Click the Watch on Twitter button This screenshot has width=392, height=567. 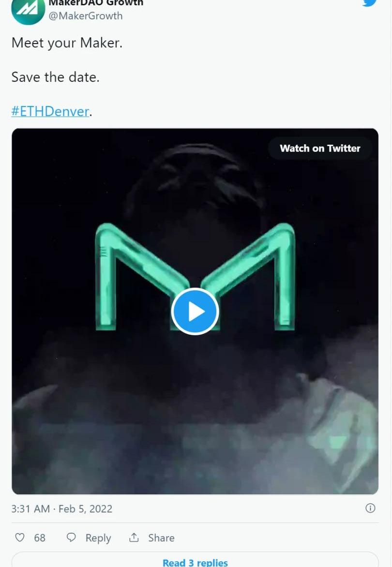coord(320,148)
